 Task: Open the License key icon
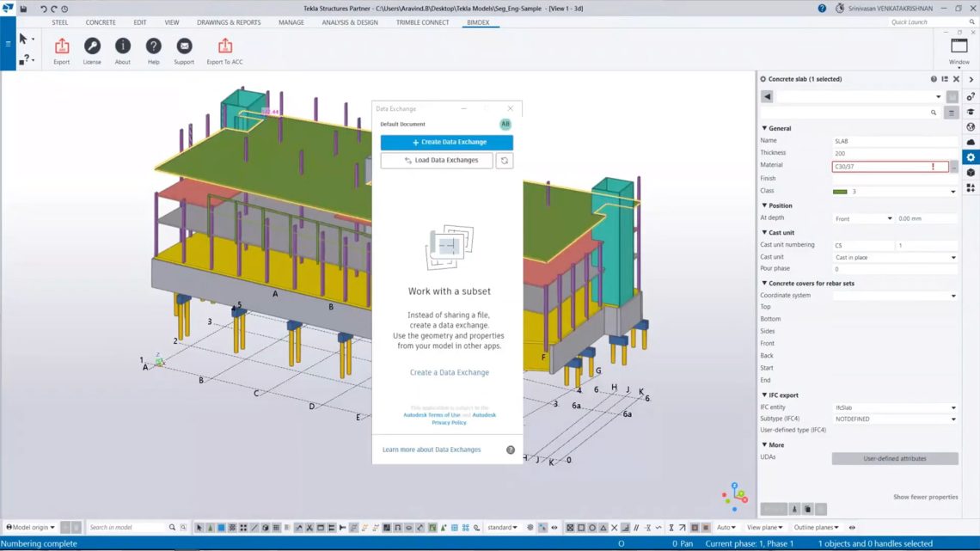pos(92,46)
